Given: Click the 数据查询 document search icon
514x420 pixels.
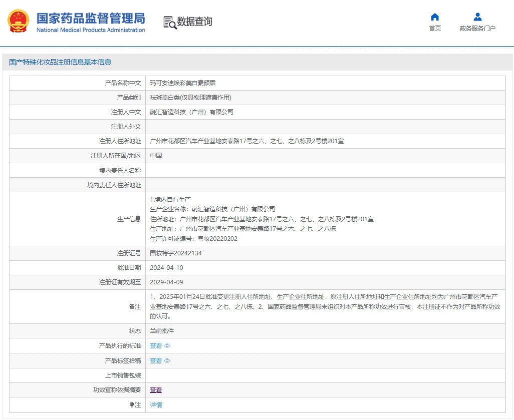Looking at the screenshot, I should coord(170,22).
